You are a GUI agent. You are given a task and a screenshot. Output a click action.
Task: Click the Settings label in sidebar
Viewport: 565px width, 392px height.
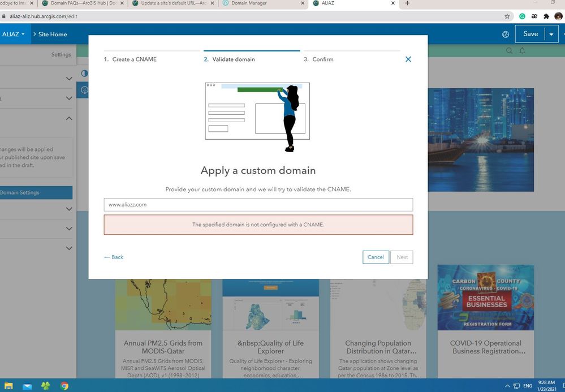[61, 54]
